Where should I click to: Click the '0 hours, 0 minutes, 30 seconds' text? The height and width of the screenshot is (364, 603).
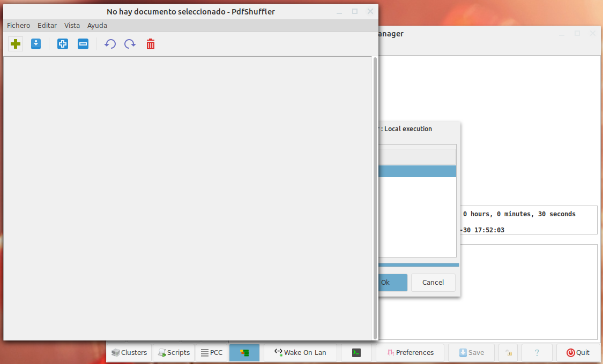coord(519,214)
